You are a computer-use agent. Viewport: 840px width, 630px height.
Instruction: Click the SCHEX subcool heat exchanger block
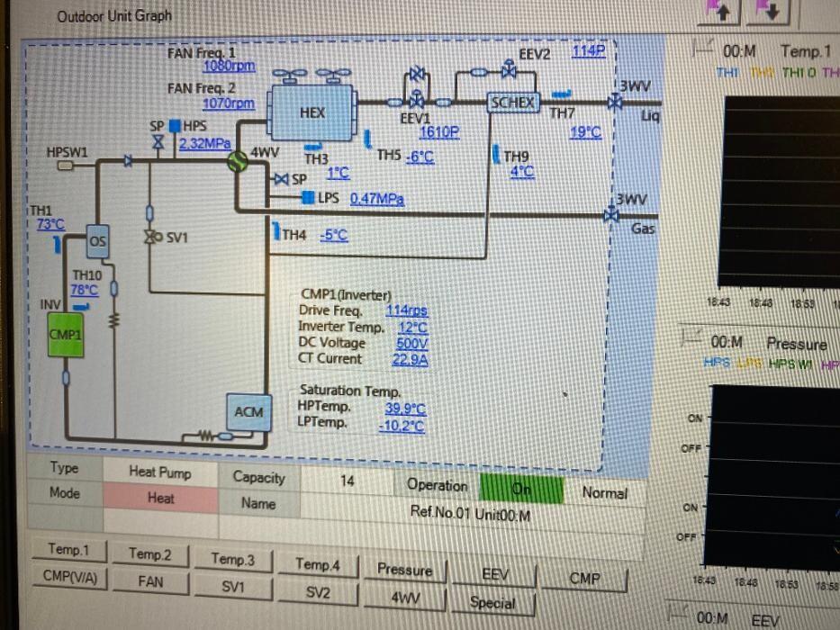click(513, 103)
